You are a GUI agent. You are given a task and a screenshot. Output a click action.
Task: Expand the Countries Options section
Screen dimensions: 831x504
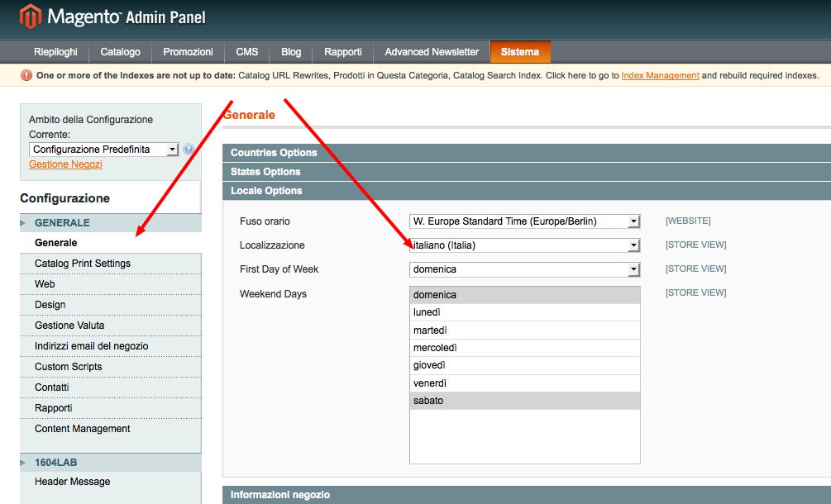pyautogui.click(x=274, y=153)
